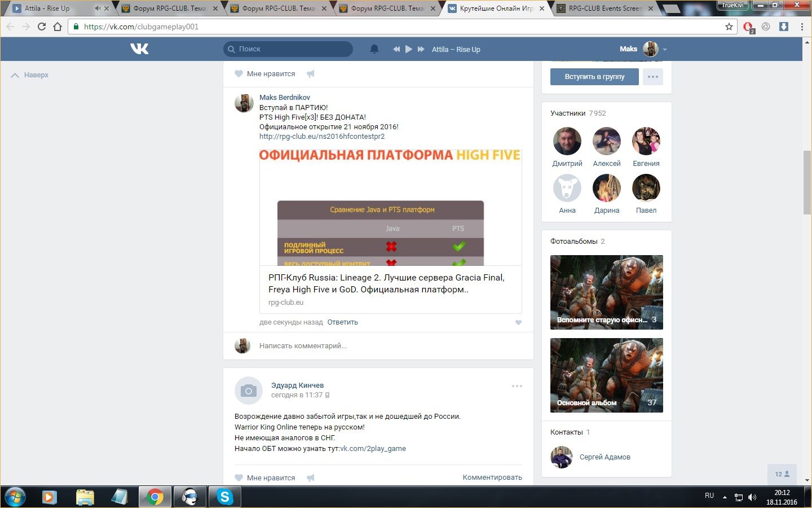Open Maks Berdnikov's profile name link
Image resolution: width=812 pixels, height=508 pixels.
coord(285,98)
